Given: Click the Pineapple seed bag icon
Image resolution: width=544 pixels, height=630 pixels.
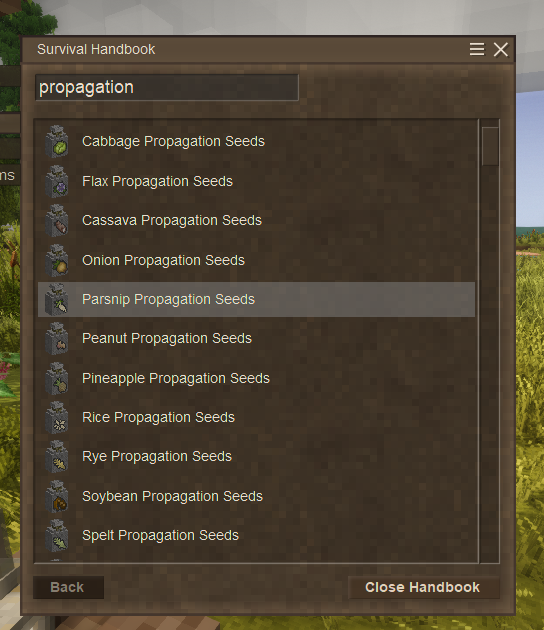Looking at the screenshot, I should pyautogui.click(x=56, y=378).
